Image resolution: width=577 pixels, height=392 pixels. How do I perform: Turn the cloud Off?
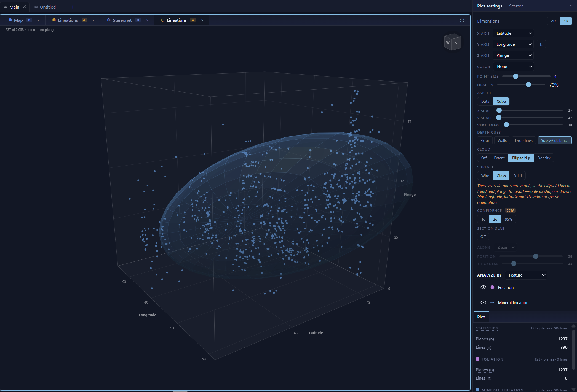[x=484, y=158]
